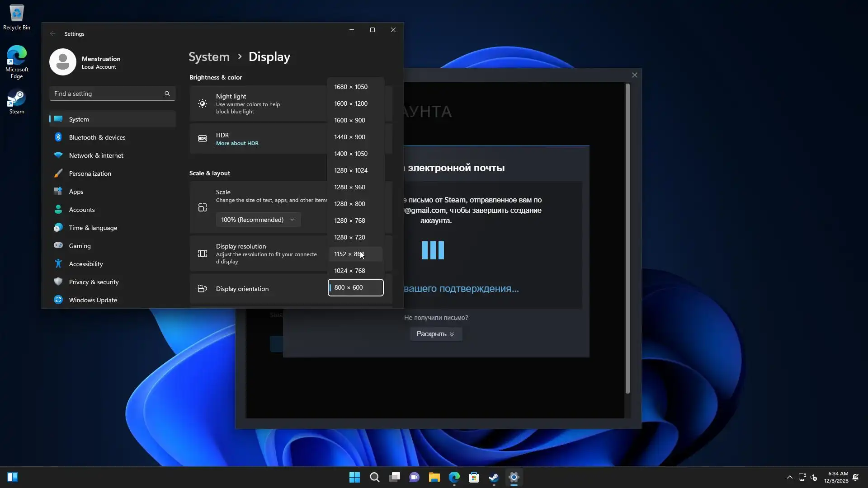Open Bluetooth & devices settings

coord(97,137)
